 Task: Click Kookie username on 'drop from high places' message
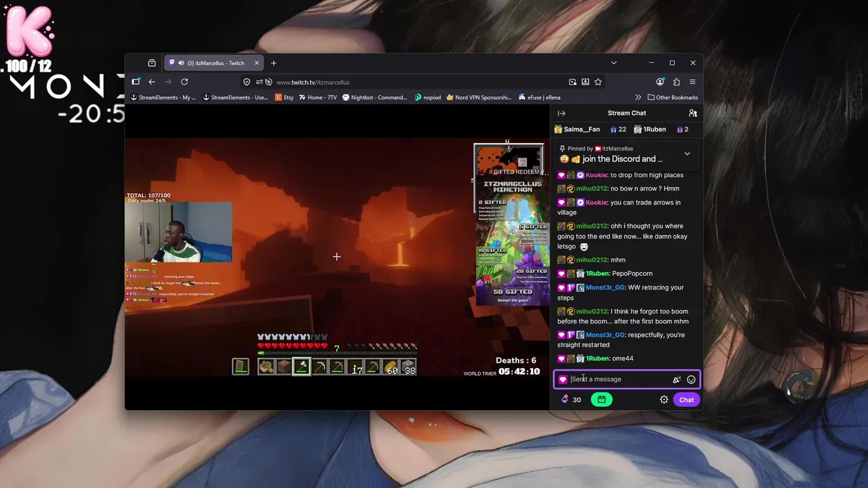tap(596, 175)
